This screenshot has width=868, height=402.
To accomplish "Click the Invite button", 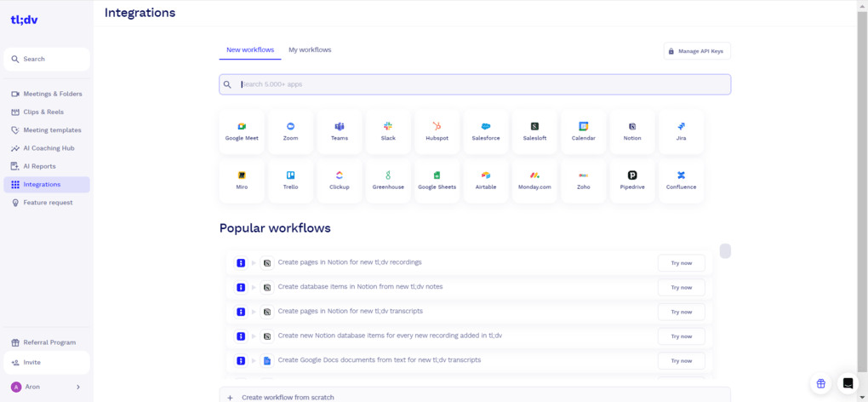I will (x=47, y=363).
